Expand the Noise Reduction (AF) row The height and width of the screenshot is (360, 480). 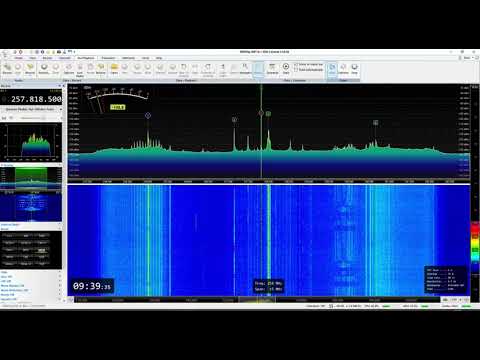point(31,290)
